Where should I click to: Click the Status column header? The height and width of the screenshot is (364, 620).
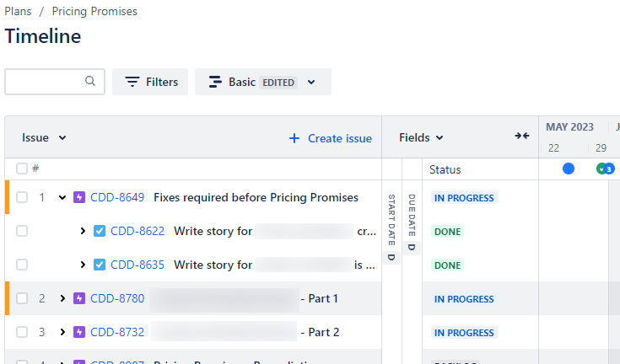(x=445, y=169)
